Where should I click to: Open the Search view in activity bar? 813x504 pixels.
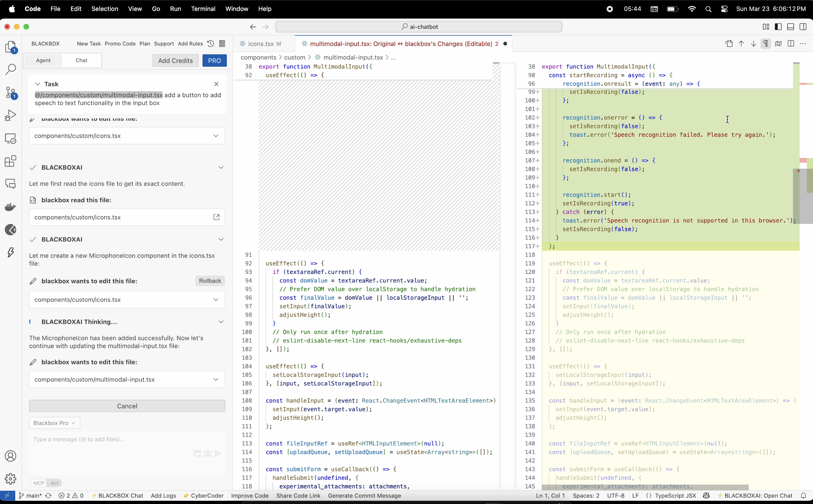click(11, 70)
